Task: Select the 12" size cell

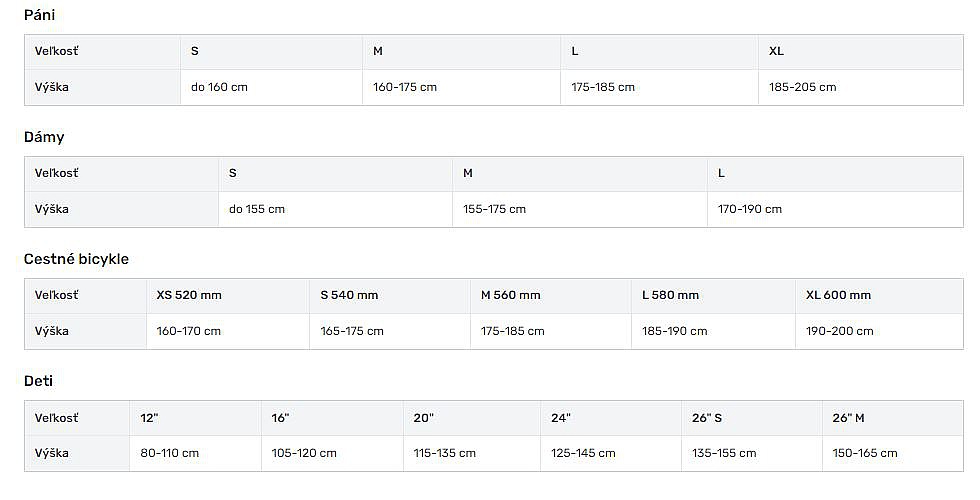Action: tap(195, 418)
